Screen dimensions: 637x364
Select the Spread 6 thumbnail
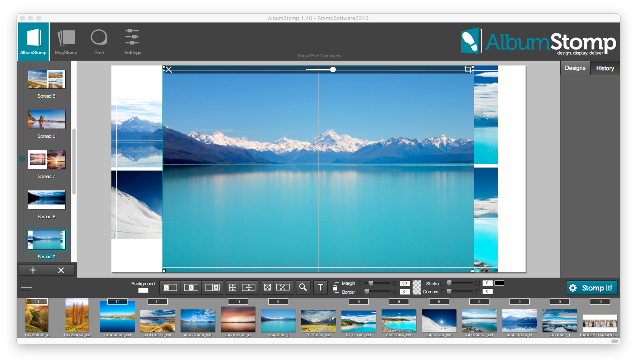47,119
